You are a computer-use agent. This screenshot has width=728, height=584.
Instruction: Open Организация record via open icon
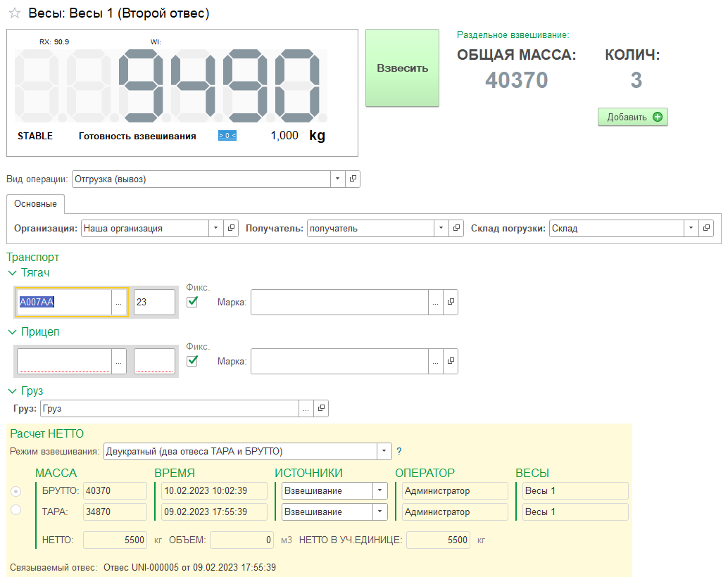point(231,229)
